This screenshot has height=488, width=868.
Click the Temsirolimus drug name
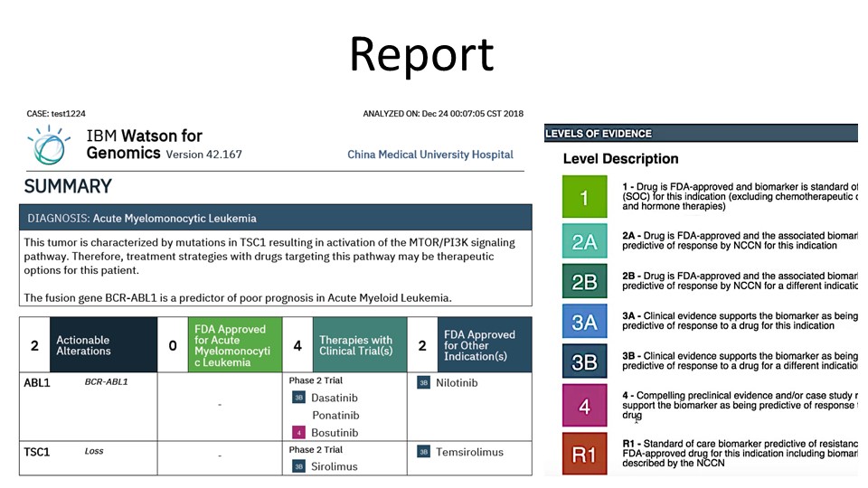click(x=469, y=452)
